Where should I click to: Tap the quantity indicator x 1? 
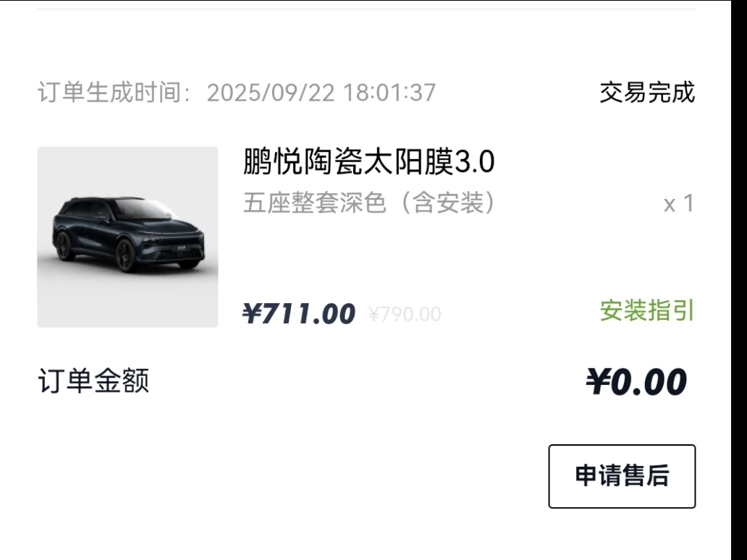(x=678, y=204)
